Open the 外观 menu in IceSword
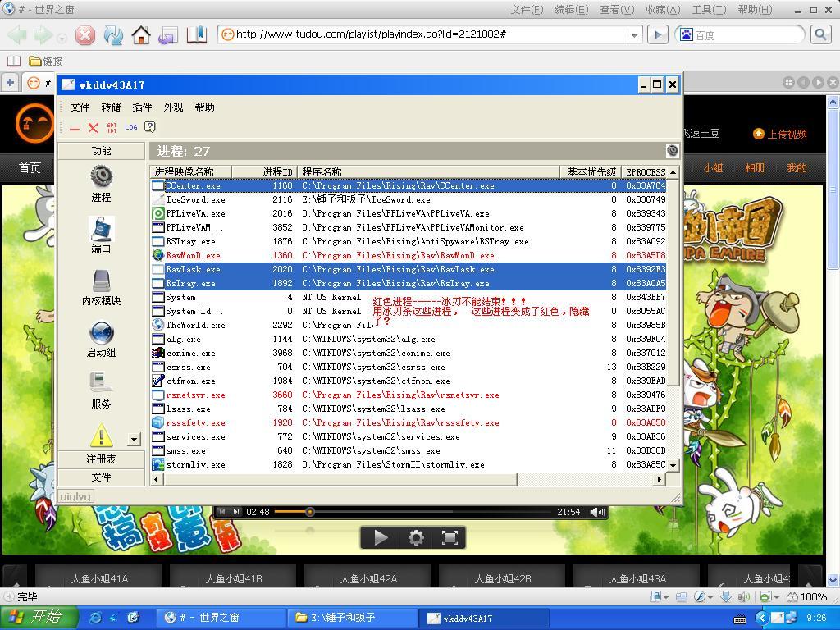 173,107
